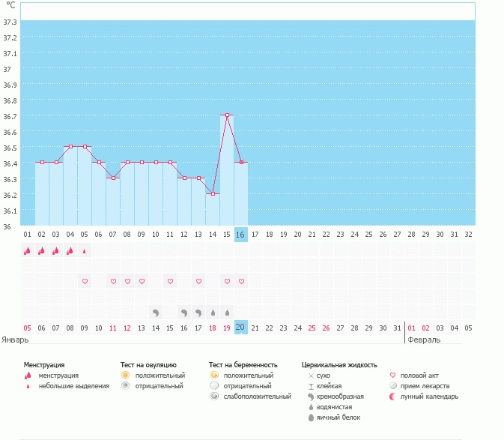This screenshot has width=504, height=440.
Task: Click the Февраль month label
Action: [424, 340]
